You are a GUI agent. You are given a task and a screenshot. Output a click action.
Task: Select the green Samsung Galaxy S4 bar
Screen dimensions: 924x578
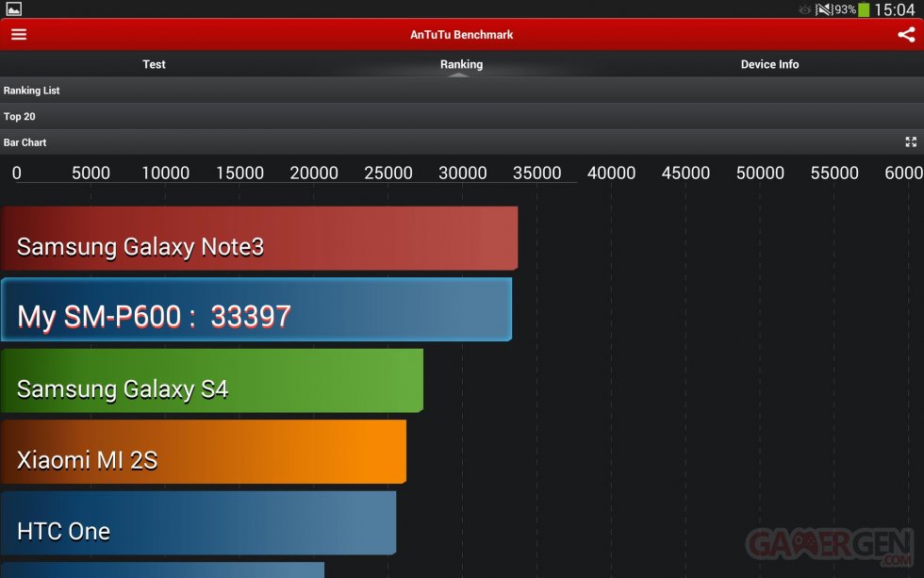(x=212, y=381)
